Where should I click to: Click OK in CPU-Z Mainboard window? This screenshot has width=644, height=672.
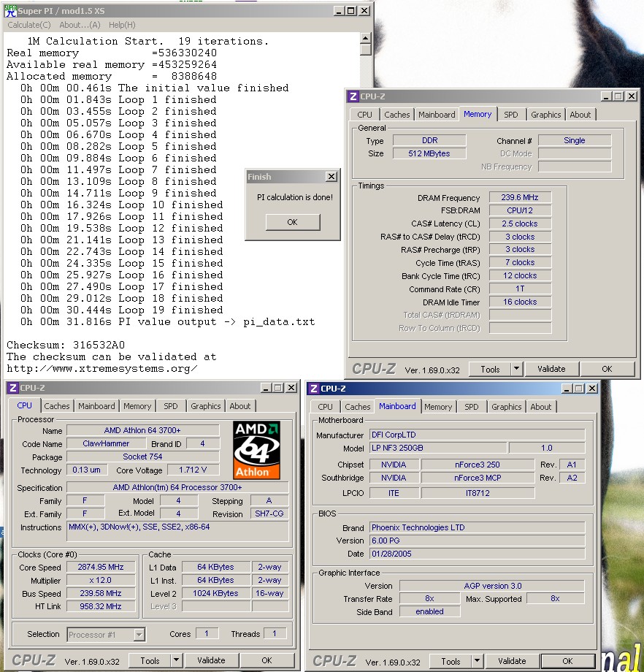(x=568, y=661)
